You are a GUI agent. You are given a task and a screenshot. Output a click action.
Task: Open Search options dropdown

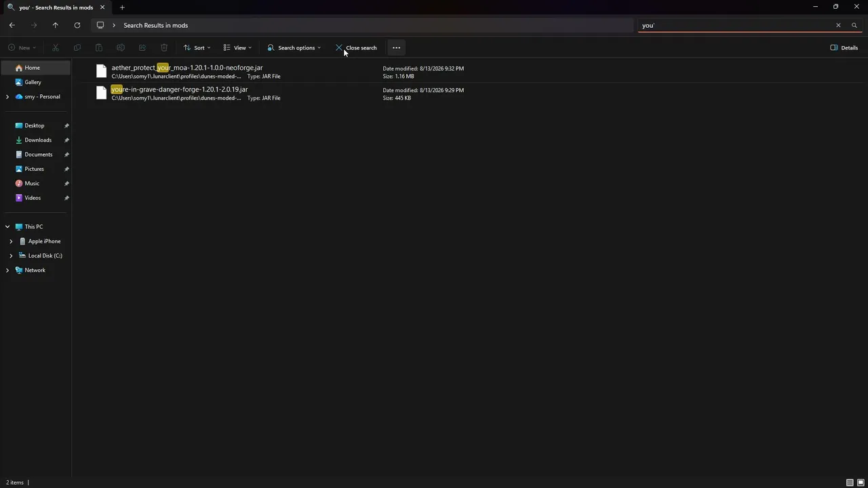click(294, 47)
